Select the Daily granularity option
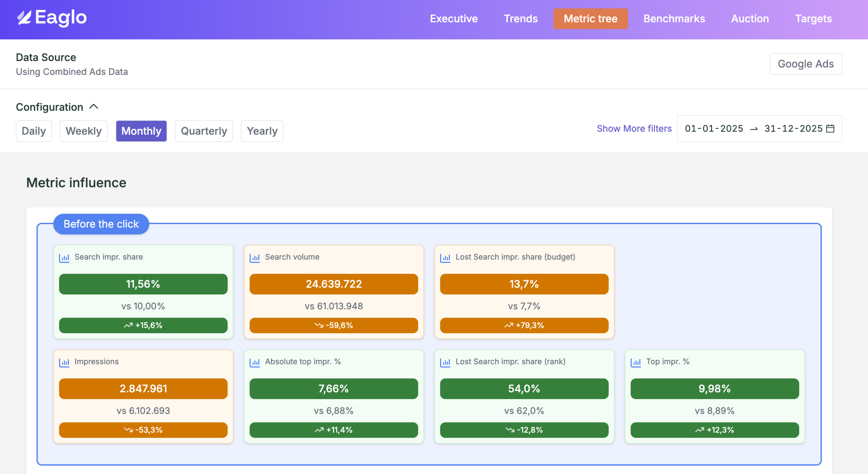The width and height of the screenshot is (868, 474). (34, 131)
